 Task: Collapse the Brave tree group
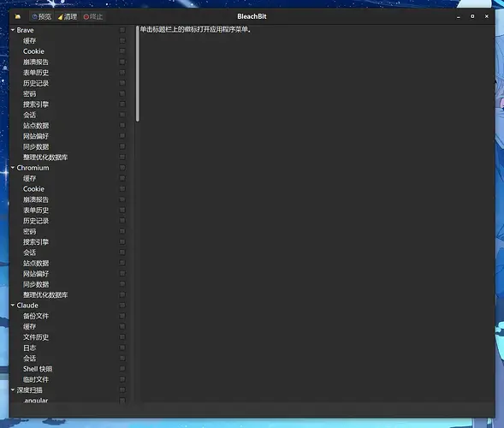[13, 30]
